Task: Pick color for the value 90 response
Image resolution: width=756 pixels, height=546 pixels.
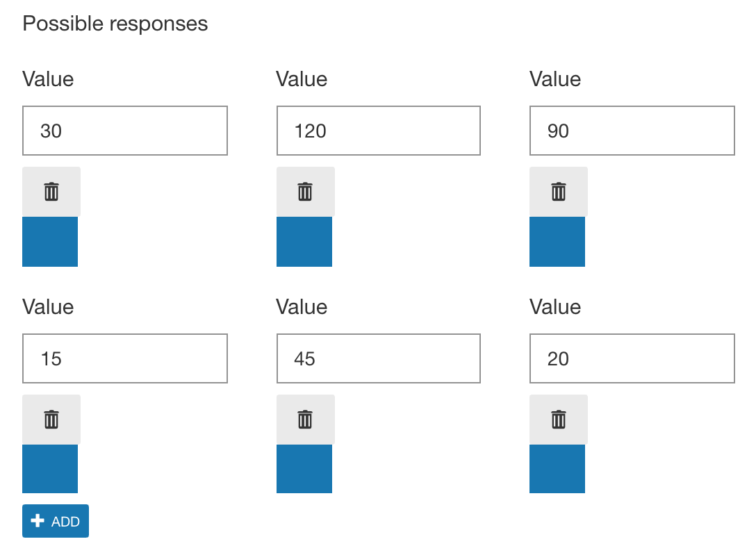Action: tap(557, 242)
